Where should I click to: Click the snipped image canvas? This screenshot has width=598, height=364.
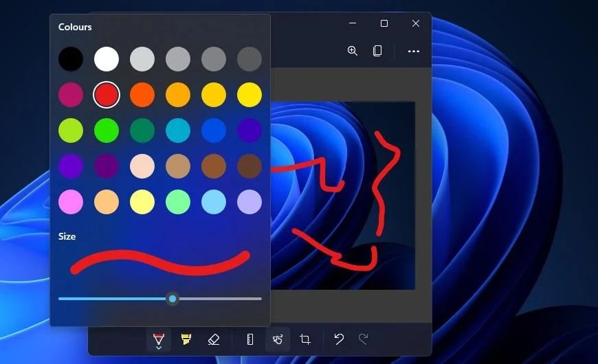[343, 196]
